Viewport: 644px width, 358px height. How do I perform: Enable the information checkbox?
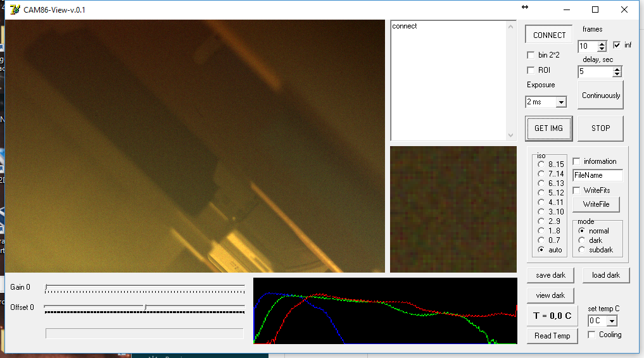tap(576, 161)
